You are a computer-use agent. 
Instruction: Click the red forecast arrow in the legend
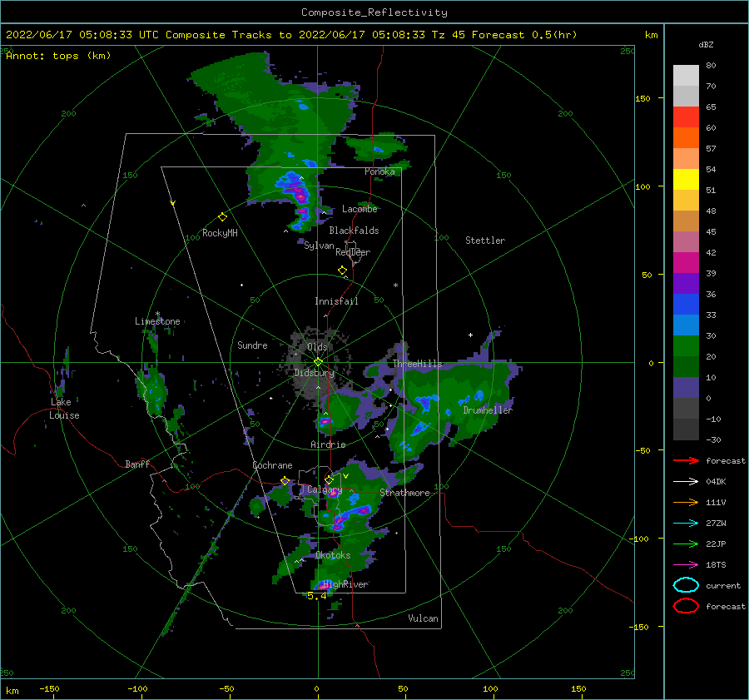point(686,460)
